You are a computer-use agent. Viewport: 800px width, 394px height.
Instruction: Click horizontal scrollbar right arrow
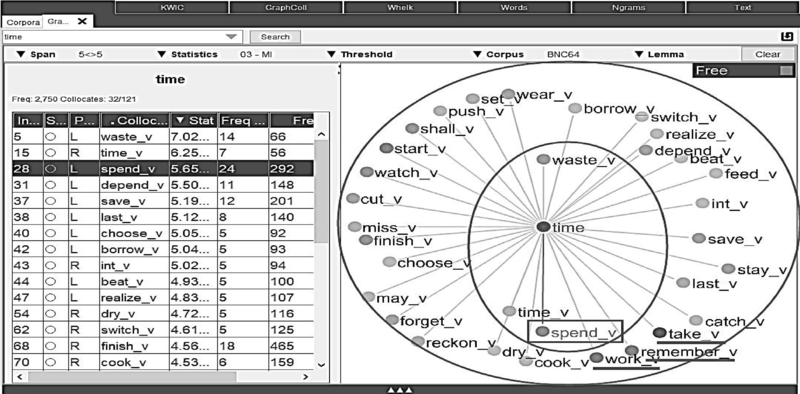coord(305,377)
